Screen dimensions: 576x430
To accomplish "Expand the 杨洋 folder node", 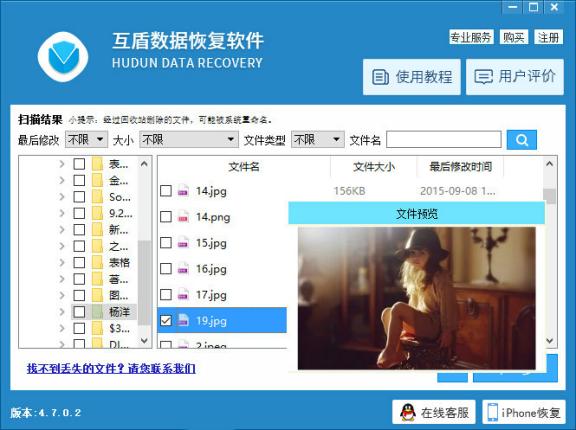I will [62, 312].
